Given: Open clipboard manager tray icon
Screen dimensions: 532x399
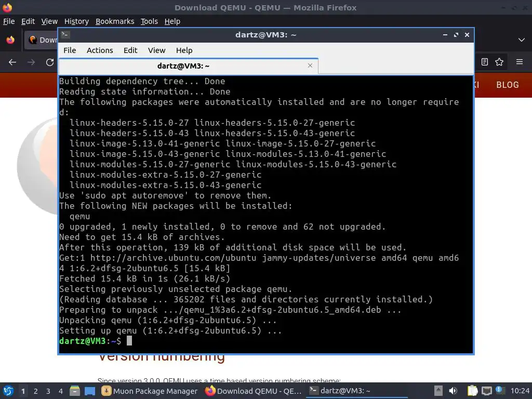Looking at the screenshot, I should pos(472,391).
